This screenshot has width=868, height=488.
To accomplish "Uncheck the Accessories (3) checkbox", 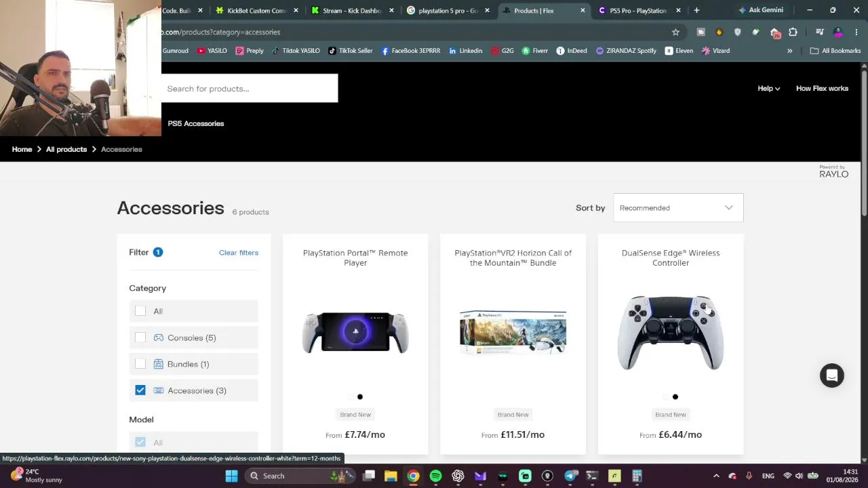I will 140,390.
